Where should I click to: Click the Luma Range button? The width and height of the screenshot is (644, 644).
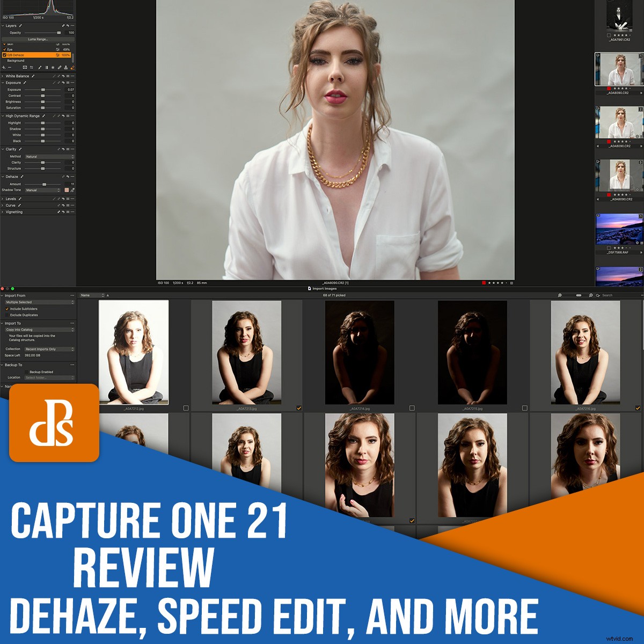click(x=38, y=39)
